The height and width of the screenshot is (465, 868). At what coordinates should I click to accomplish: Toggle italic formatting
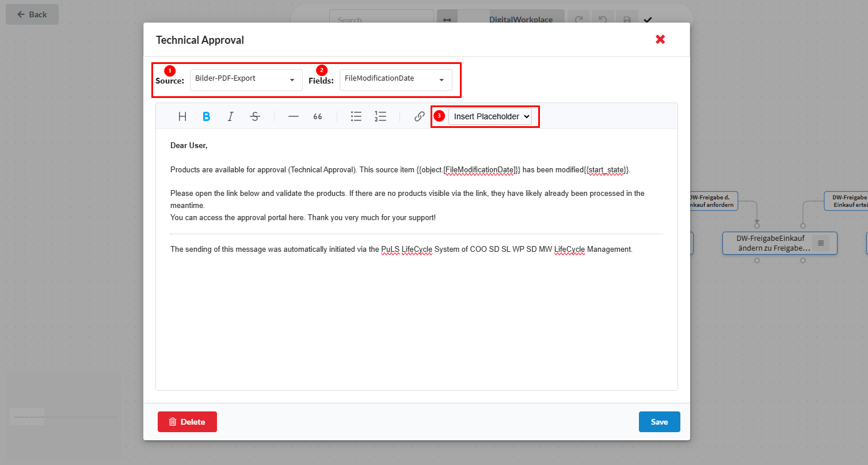230,116
